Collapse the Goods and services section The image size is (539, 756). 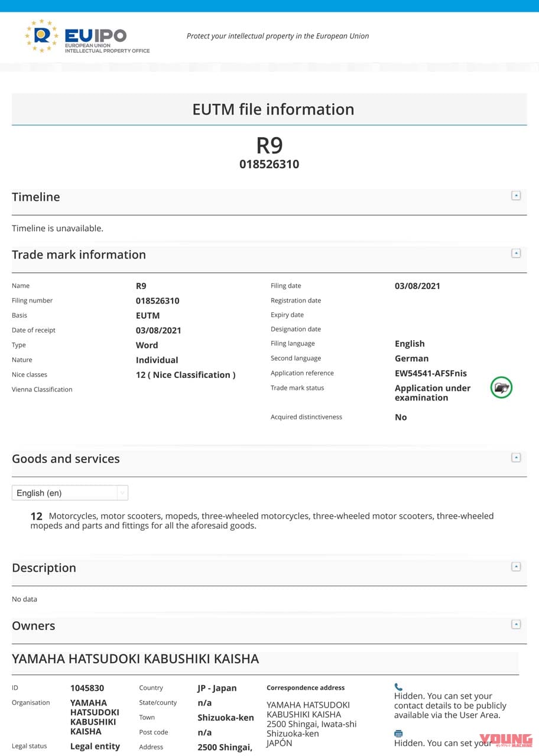516,458
